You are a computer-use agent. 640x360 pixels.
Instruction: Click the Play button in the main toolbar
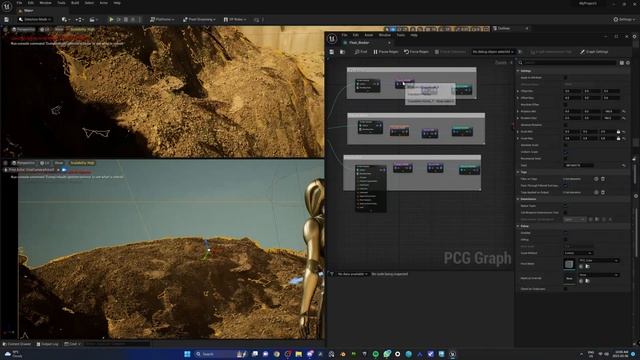[111, 19]
